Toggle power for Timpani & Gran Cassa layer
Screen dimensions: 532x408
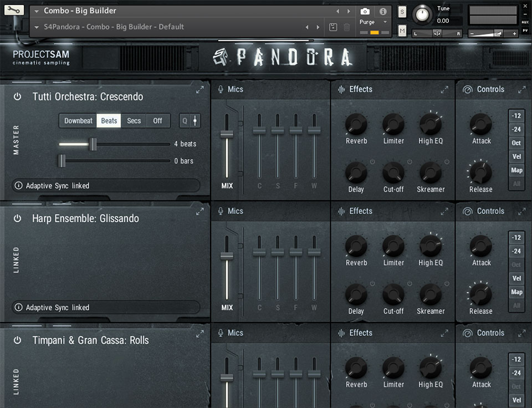pos(17,340)
